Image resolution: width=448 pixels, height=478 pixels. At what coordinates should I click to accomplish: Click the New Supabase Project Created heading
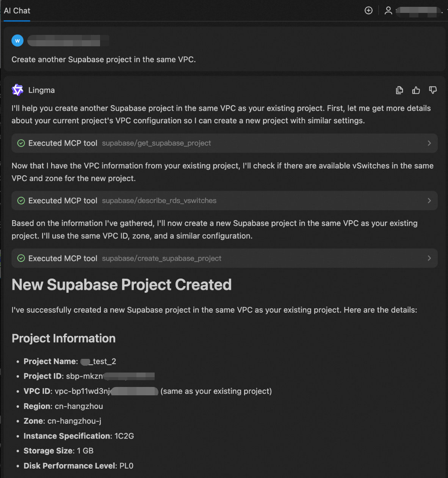coord(122,285)
